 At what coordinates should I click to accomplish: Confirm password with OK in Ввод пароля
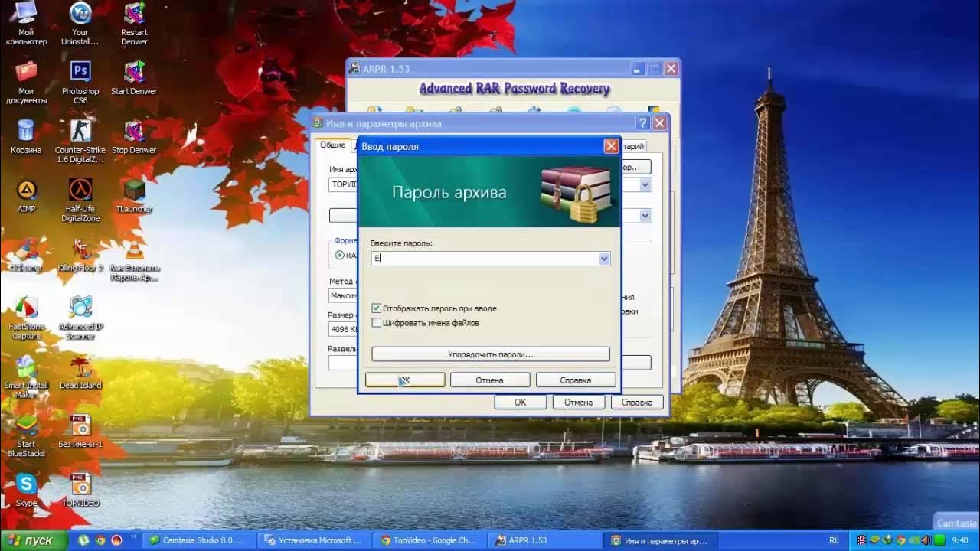click(405, 380)
